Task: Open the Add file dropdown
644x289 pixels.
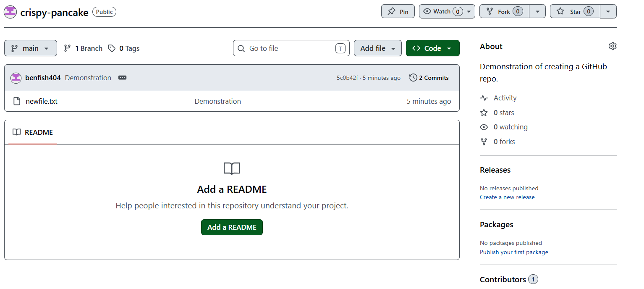Action: click(x=378, y=48)
